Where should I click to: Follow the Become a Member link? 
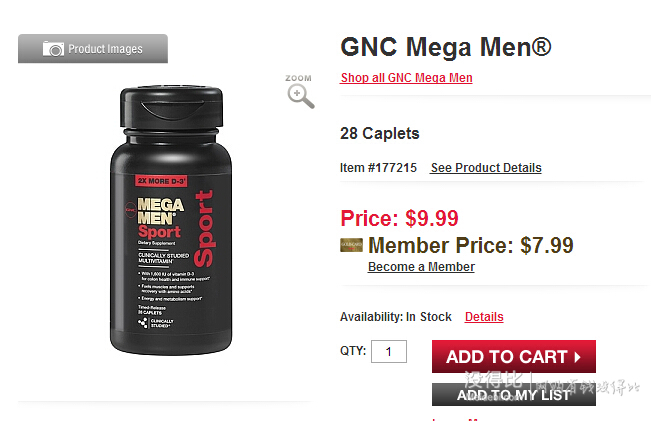tap(421, 267)
